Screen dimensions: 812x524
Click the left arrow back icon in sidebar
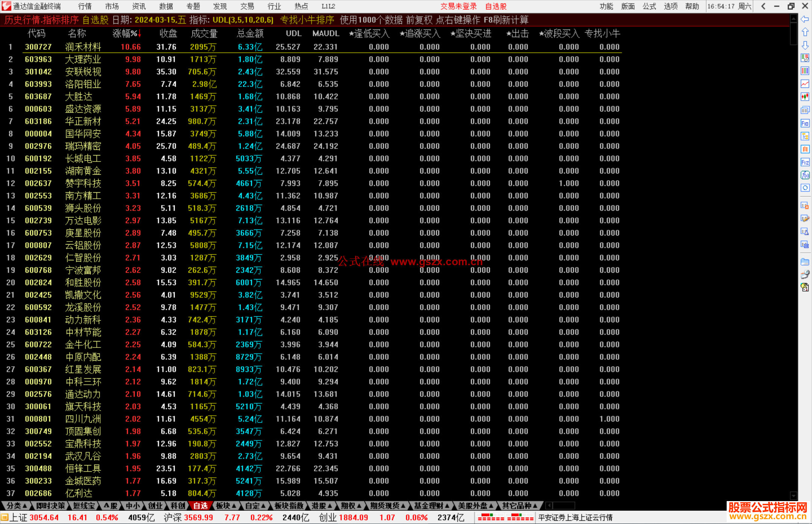(805, 19)
